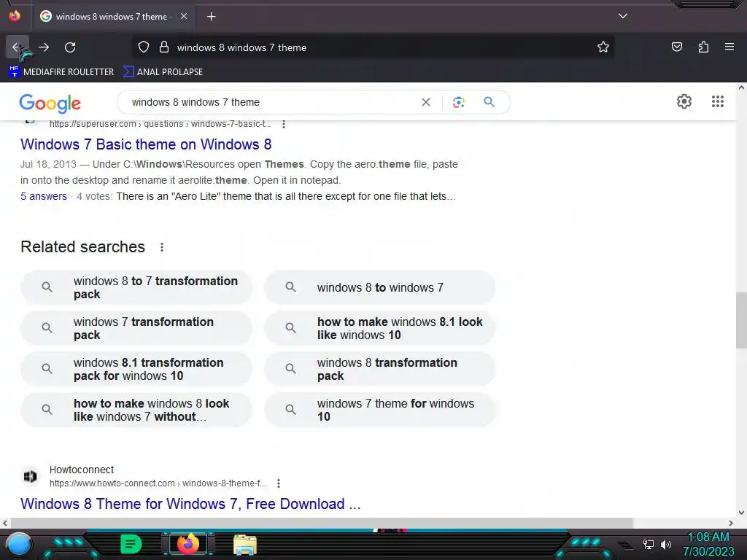Open the green notes app on taskbar
The height and width of the screenshot is (560, 747).
coord(131,544)
